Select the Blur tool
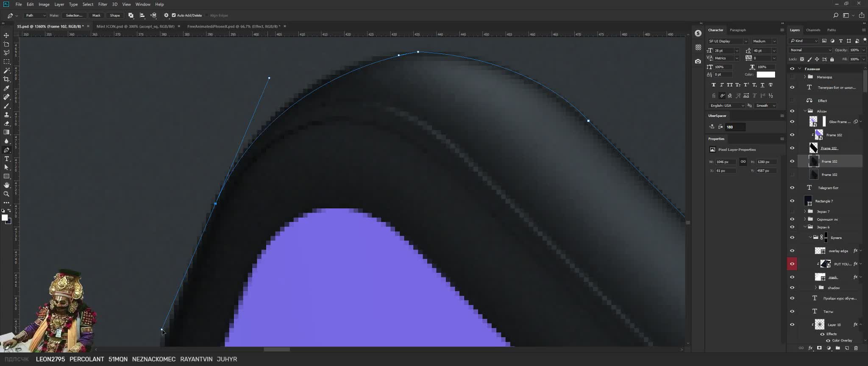Image resolution: width=868 pixels, height=366 pixels. 6,141
